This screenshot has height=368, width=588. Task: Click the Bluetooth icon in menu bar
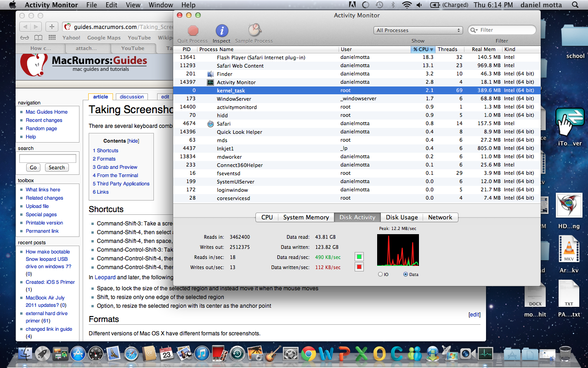(393, 5)
